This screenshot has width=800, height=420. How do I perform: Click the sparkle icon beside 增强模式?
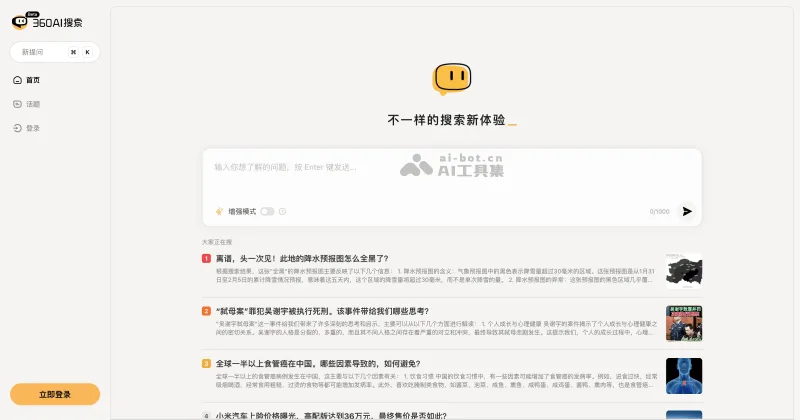pyautogui.click(x=219, y=211)
